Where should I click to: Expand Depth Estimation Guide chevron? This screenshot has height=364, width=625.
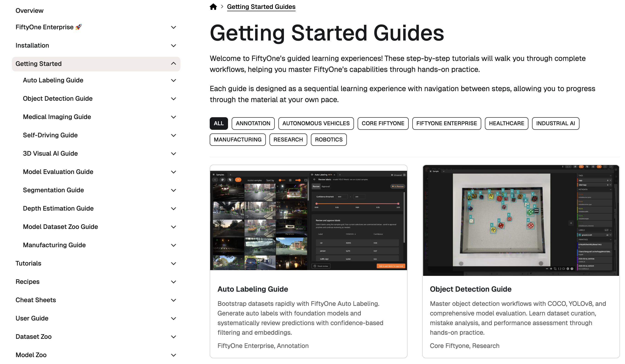[x=173, y=209]
